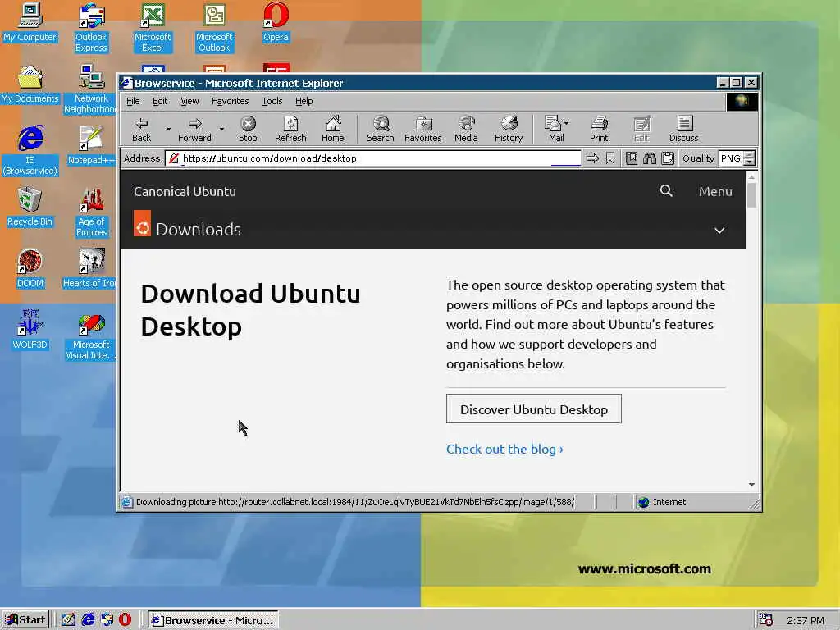Print the page with Print button
Screen dimensions: 840x630
click(599, 129)
